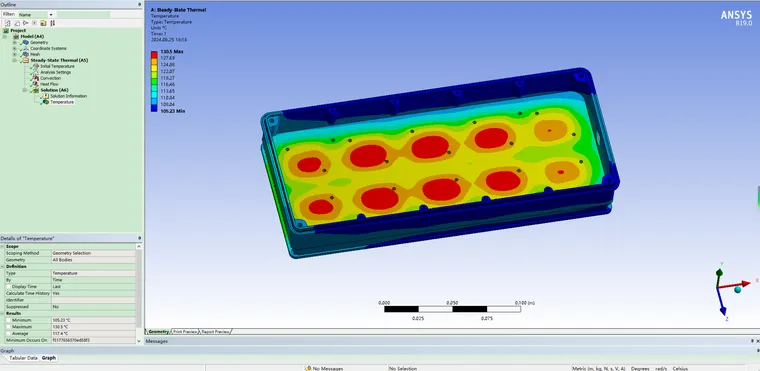
Task: Click the sort icon in Outline toolbar
Action: pyautogui.click(x=52, y=23)
